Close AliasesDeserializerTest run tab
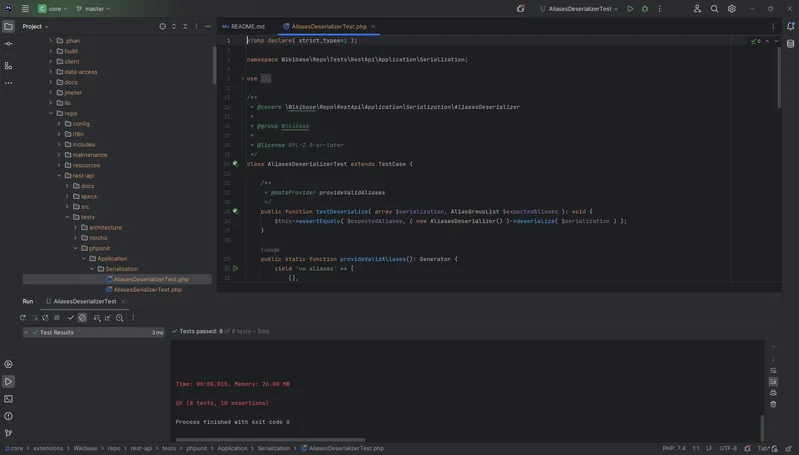 coord(123,302)
